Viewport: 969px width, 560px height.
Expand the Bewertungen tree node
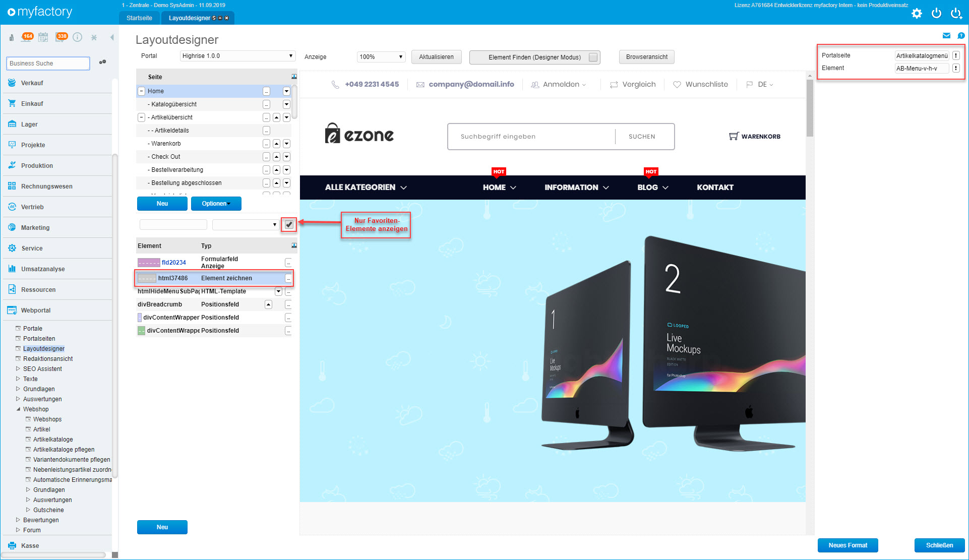[18, 520]
